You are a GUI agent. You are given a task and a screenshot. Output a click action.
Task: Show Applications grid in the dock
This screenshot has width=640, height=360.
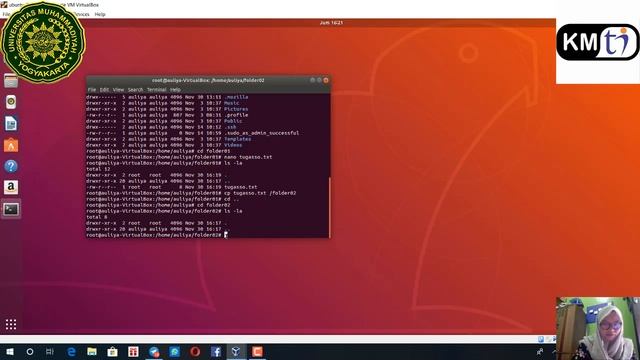point(11,324)
